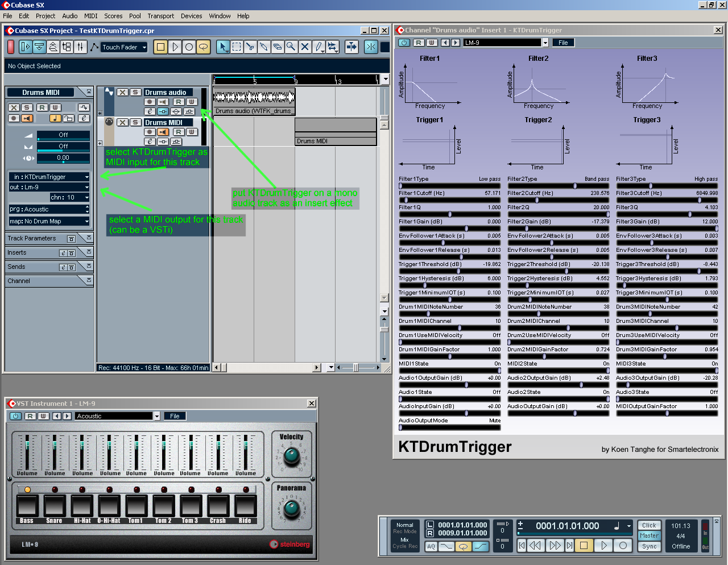Click Fast Forward in the transport panel
The image size is (728, 565).
click(x=555, y=546)
